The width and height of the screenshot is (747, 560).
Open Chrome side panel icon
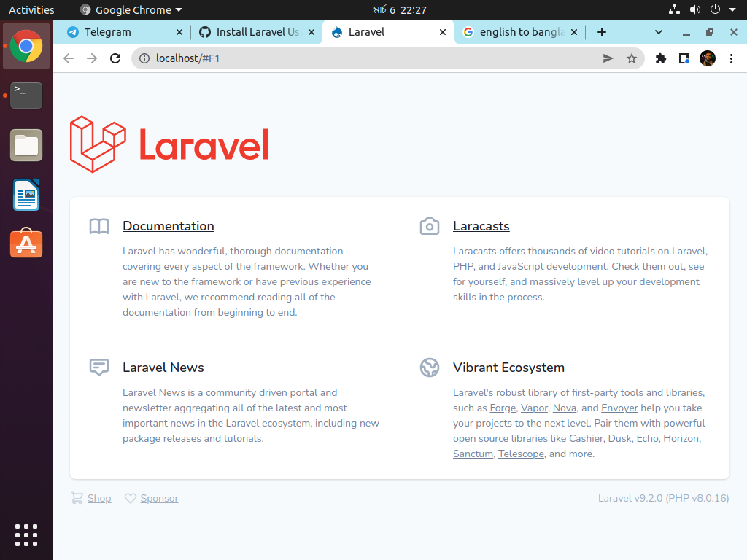pyautogui.click(x=684, y=58)
